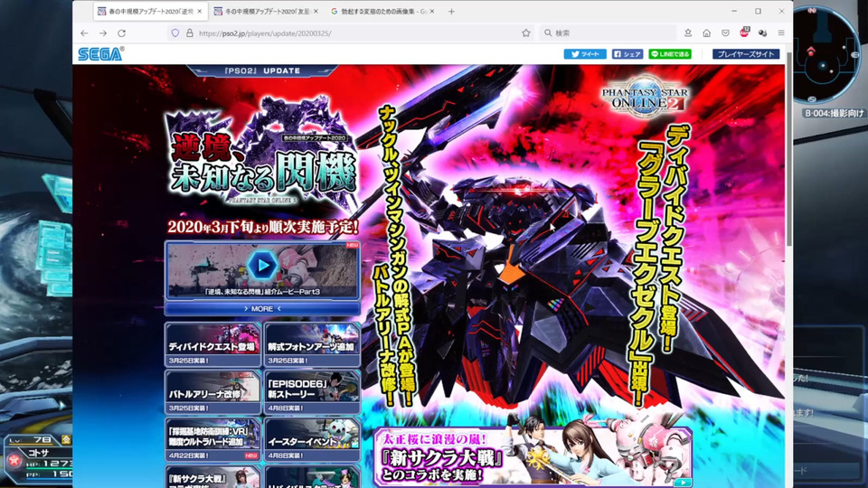Open the プレイヤーズサイト link
This screenshot has width=868, height=488.
click(746, 54)
